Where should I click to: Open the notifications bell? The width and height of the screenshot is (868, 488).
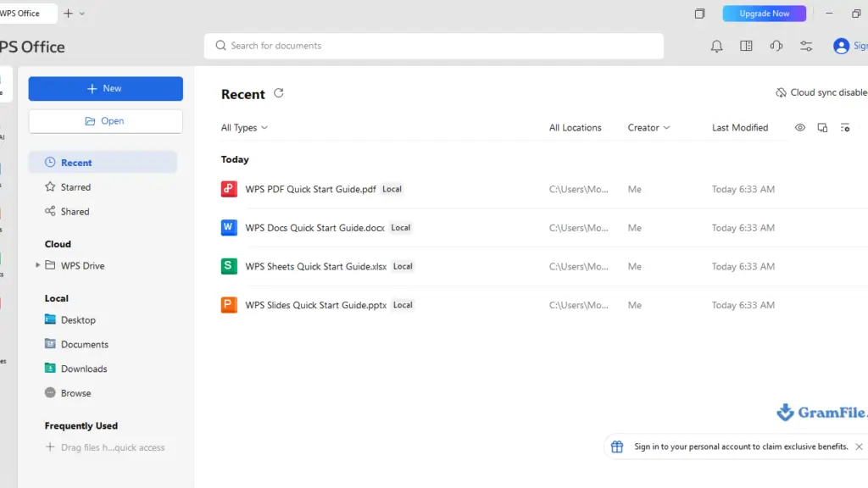coord(716,46)
